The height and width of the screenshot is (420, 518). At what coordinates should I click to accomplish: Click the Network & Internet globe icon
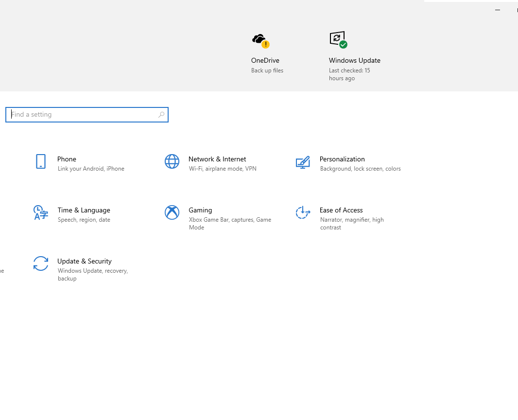(x=172, y=161)
